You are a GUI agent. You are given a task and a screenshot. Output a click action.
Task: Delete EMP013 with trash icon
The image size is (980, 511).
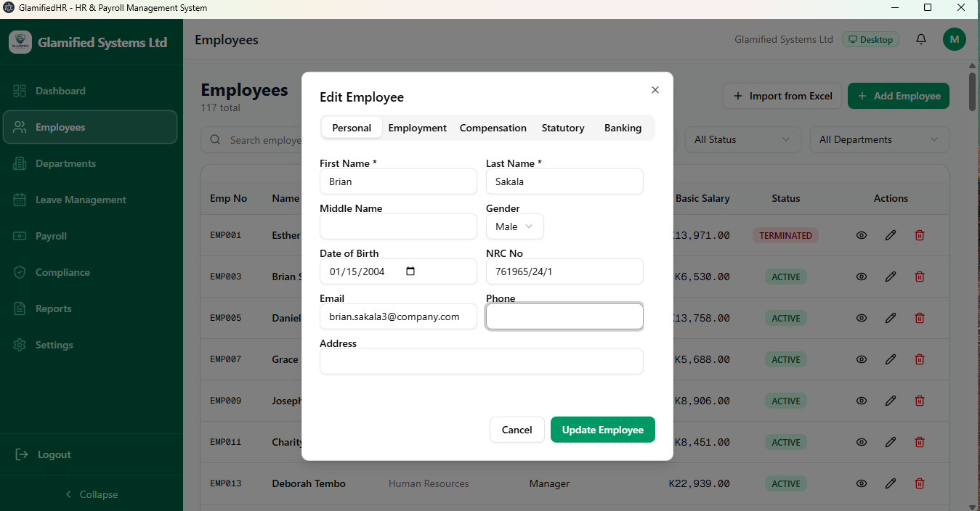click(x=920, y=483)
